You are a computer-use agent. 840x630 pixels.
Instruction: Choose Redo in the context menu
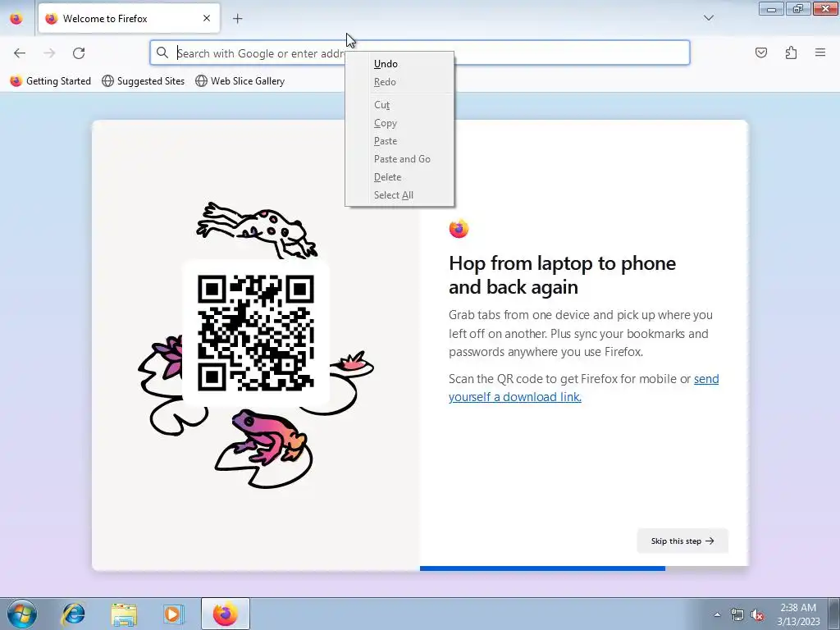[x=399, y=82]
